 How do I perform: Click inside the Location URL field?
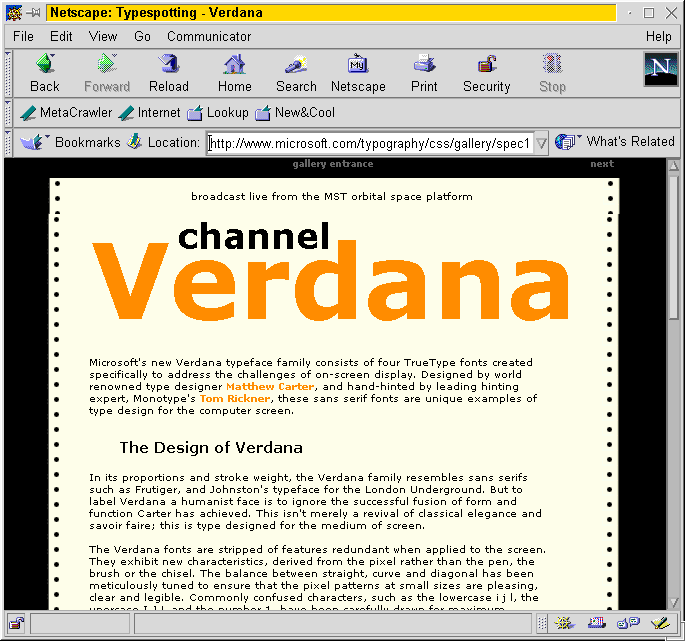click(370, 143)
